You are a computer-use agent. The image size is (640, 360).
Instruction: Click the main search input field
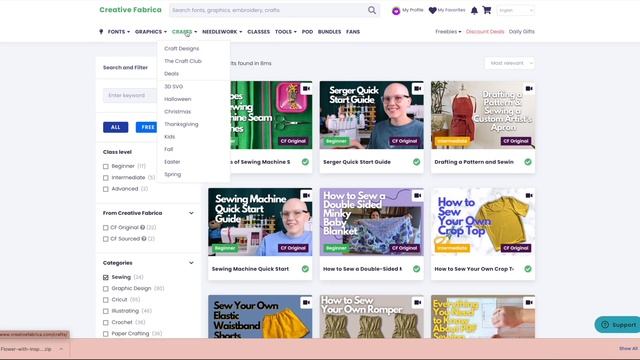pos(268,10)
